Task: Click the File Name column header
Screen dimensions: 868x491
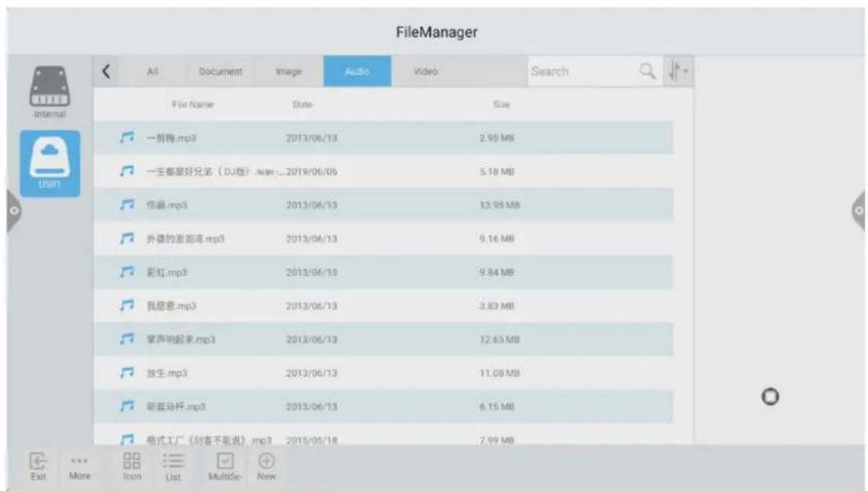Action: [193, 104]
